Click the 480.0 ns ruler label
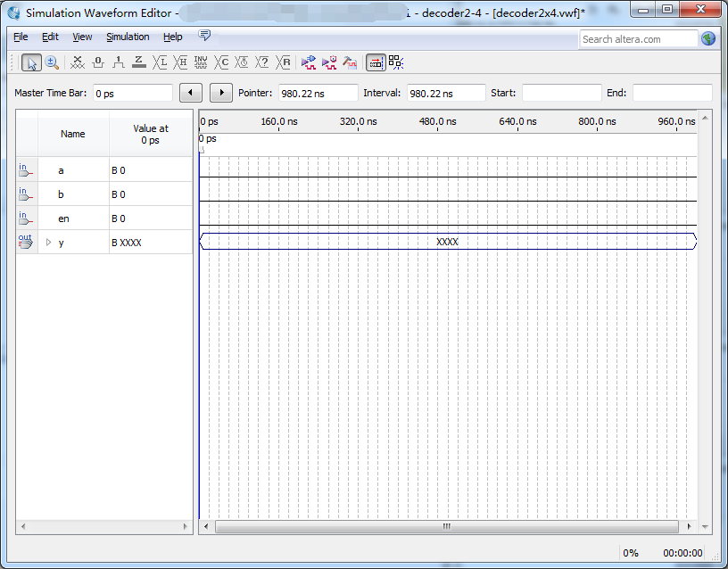728x569 pixels. tap(437, 121)
